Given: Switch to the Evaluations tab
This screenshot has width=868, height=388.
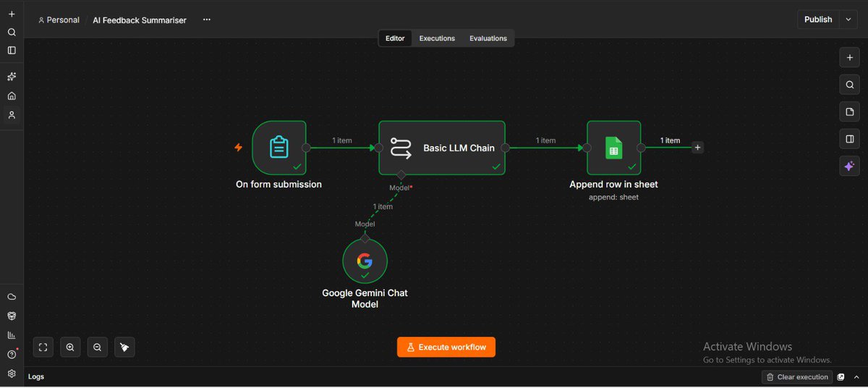Looking at the screenshot, I should click(x=488, y=38).
